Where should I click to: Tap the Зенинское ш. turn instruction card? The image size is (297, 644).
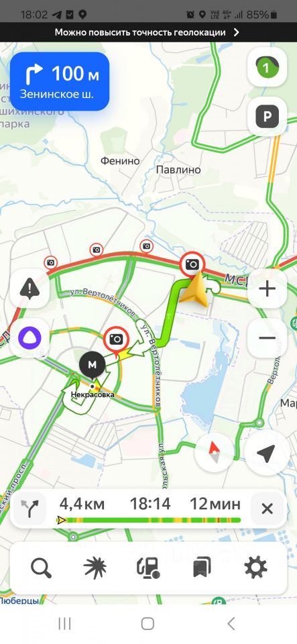[x=60, y=81]
